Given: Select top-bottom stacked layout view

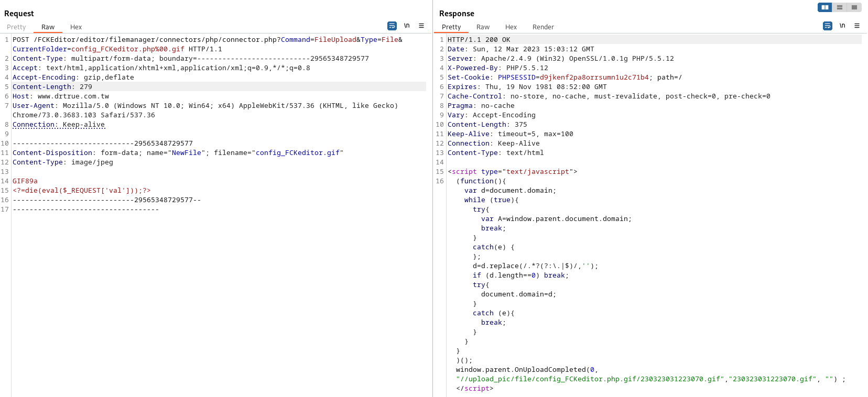Looking at the screenshot, I should pos(840,7).
